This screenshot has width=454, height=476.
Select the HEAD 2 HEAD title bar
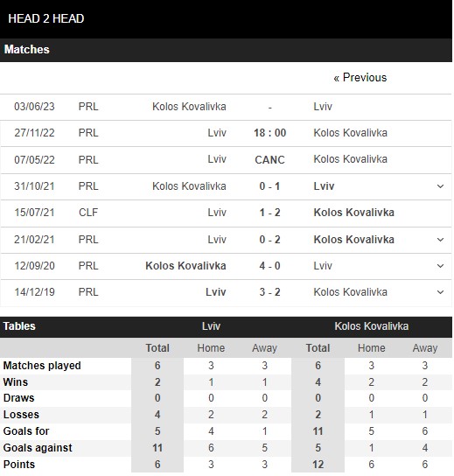226,19
